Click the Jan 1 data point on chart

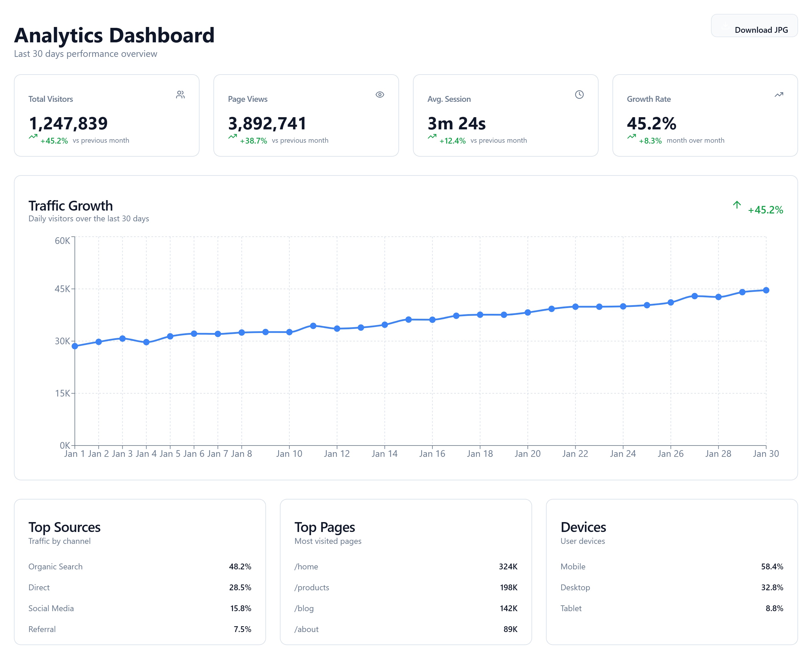75,346
